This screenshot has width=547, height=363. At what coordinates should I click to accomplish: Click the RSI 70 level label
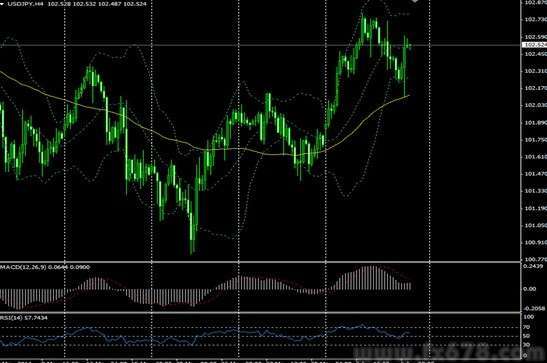coord(526,327)
